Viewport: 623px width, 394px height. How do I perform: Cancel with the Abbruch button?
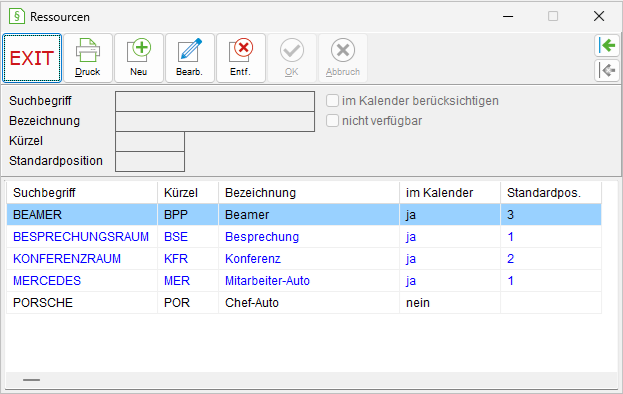342,58
